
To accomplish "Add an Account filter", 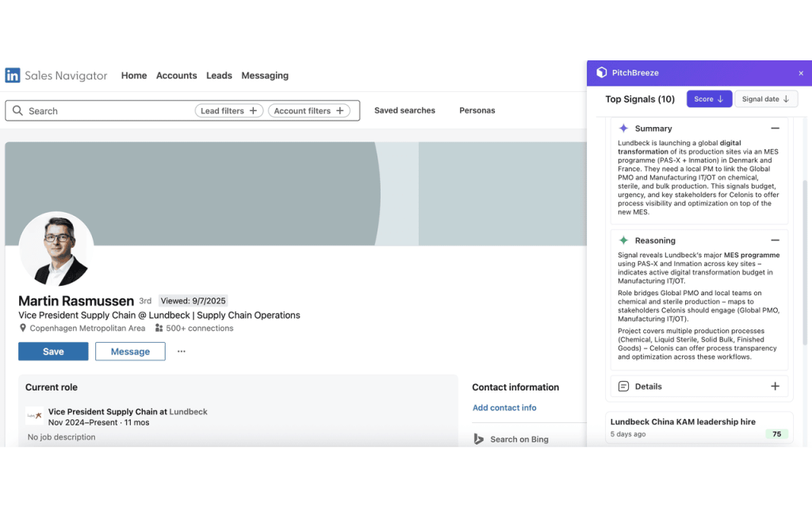I will pyautogui.click(x=308, y=110).
